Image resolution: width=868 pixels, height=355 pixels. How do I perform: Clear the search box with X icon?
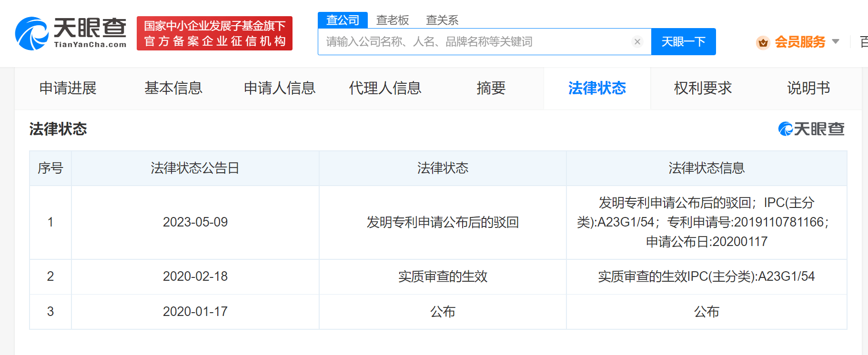click(x=637, y=42)
